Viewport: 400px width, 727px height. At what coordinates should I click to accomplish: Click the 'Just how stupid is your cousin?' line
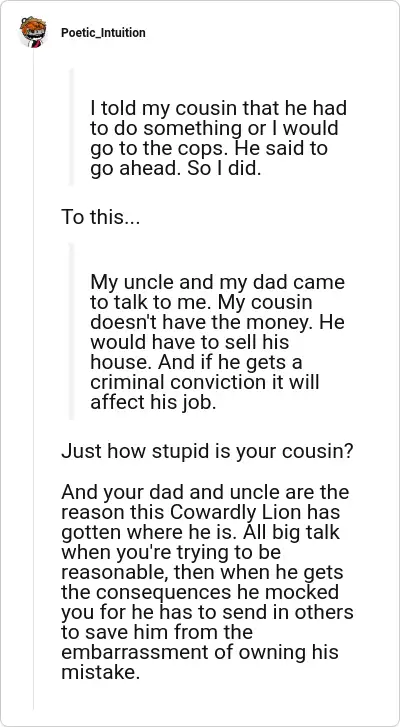coord(208,451)
